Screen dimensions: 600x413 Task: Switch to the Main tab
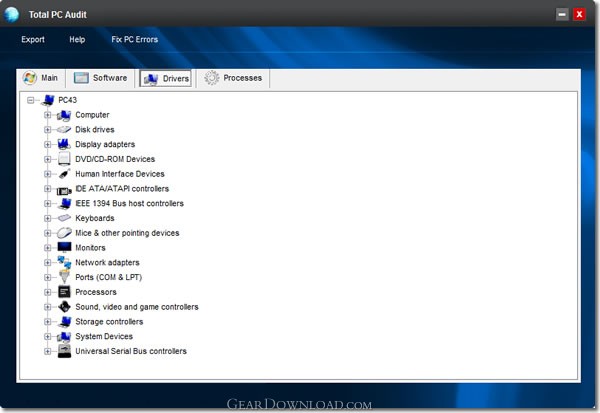point(41,78)
